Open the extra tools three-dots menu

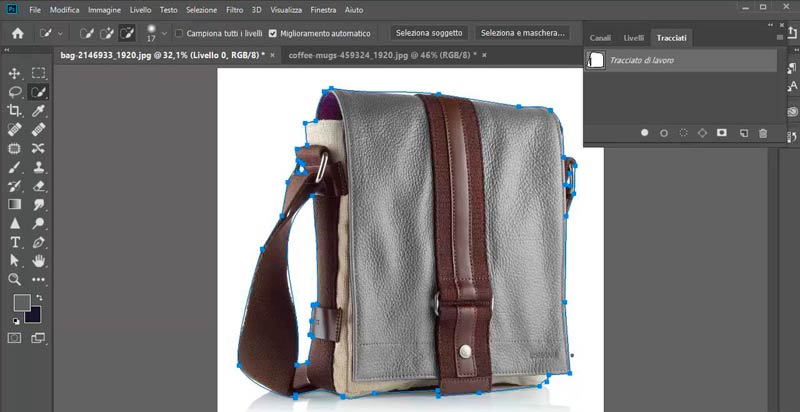[x=39, y=279]
